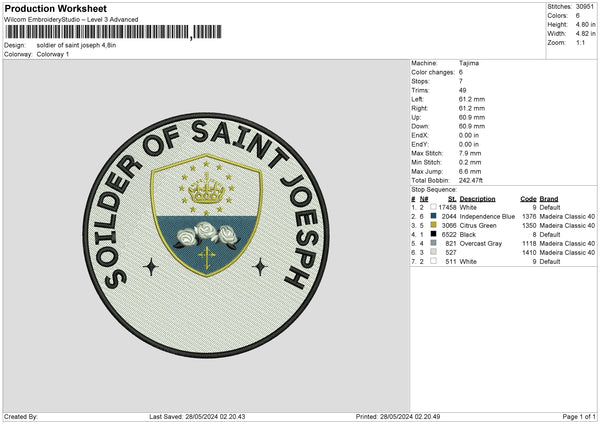This screenshot has height=424, width=600.
Task: Click the Machine value 'Tajima'
Action: click(x=469, y=63)
